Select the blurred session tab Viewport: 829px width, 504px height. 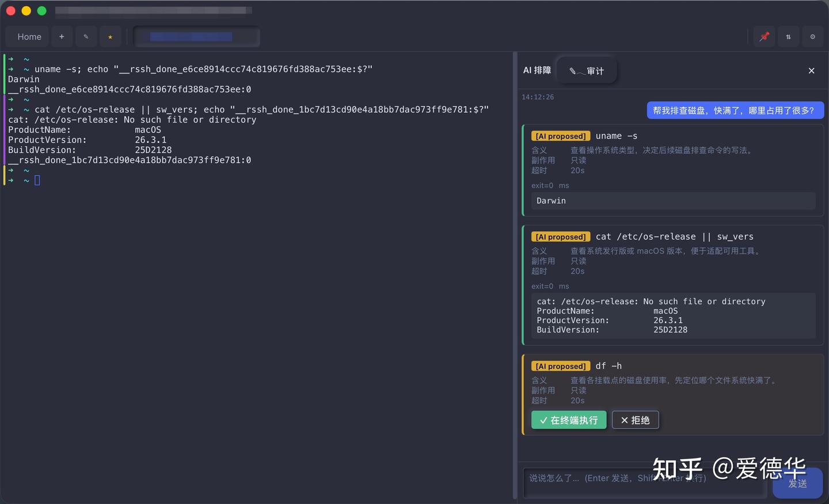coord(196,37)
